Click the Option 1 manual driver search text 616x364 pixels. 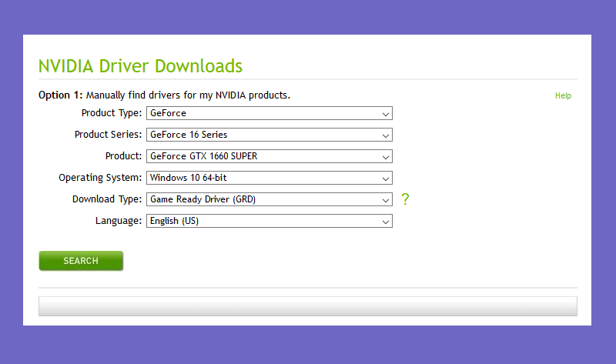(x=164, y=95)
